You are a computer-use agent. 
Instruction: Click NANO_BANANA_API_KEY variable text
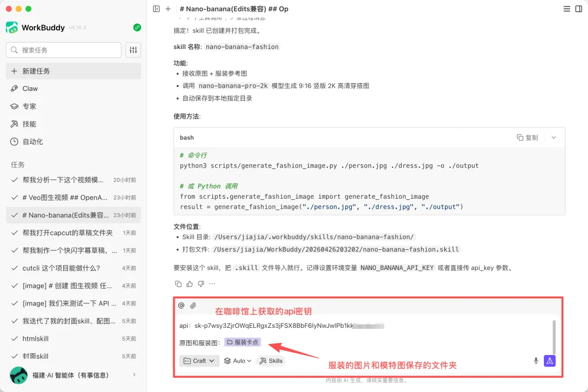pos(397,268)
